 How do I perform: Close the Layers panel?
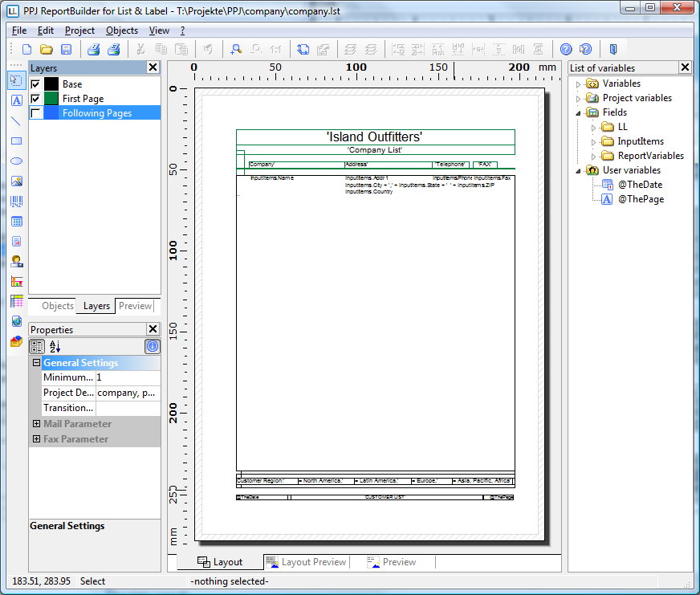(153, 67)
